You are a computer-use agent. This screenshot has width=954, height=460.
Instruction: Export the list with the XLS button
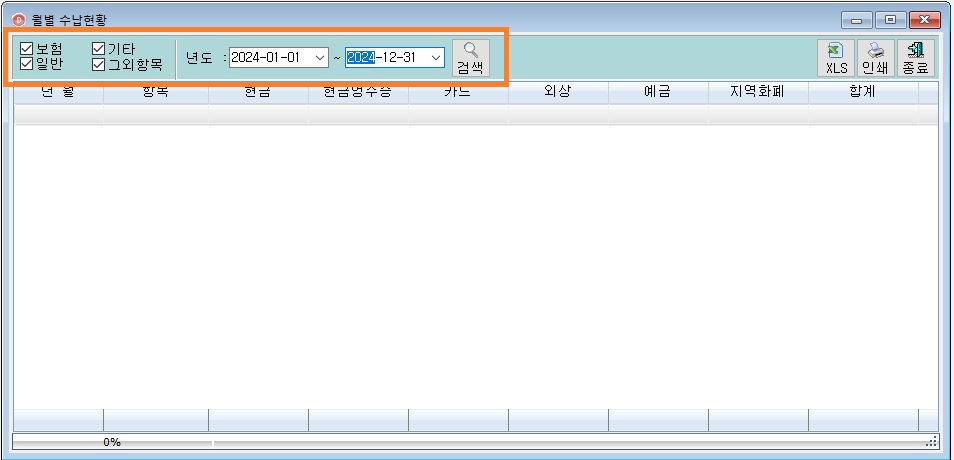point(836,58)
